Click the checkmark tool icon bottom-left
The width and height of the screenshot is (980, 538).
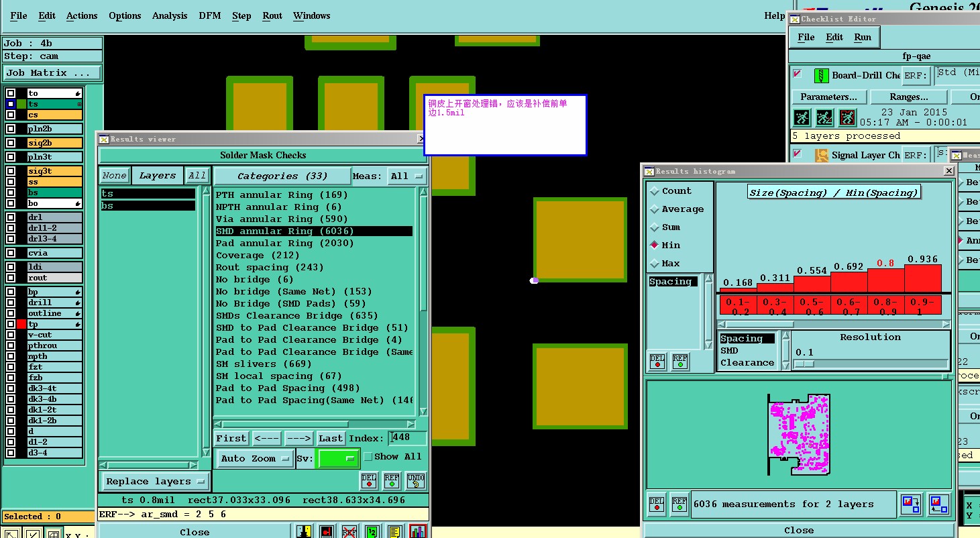(x=32, y=533)
